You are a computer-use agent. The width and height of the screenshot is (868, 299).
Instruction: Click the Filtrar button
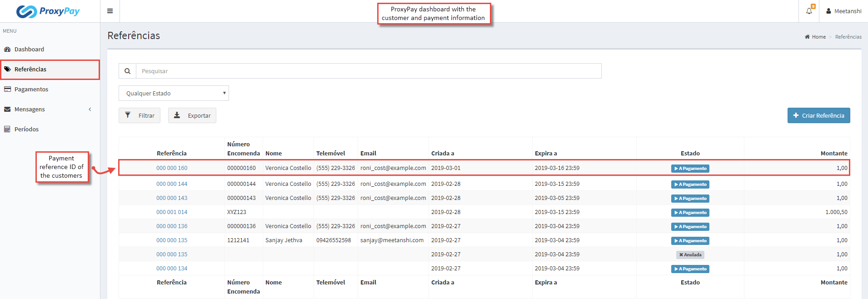pos(140,115)
